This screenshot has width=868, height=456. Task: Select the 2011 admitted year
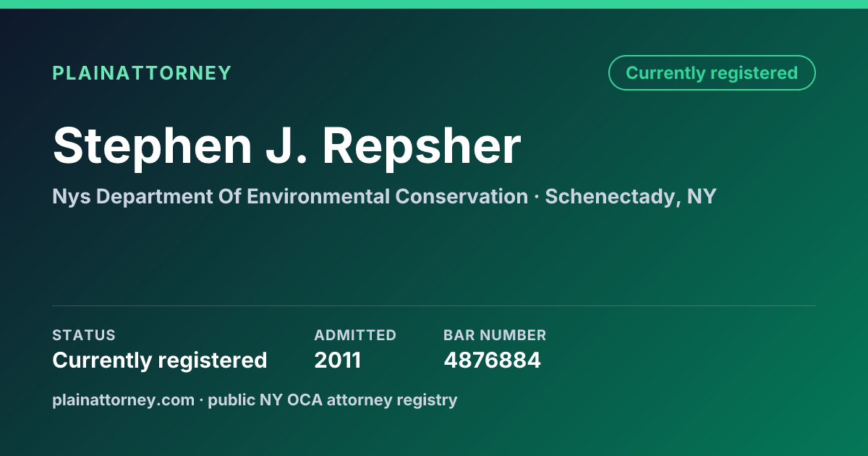(x=338, y=360)
